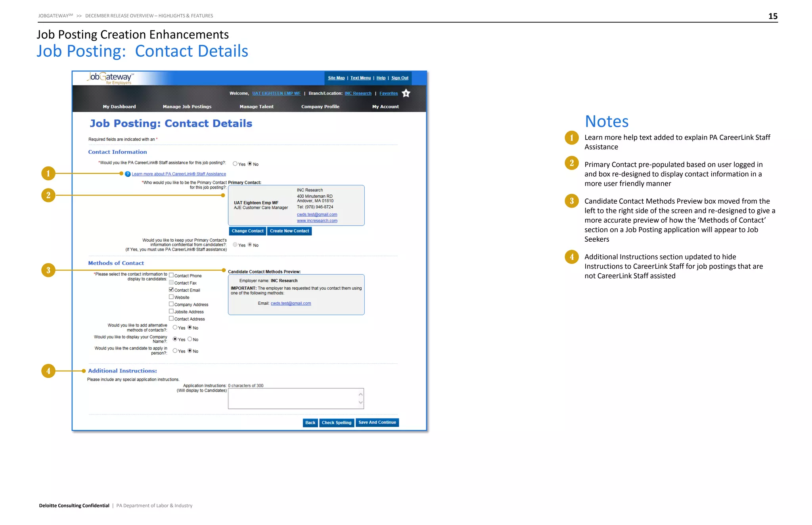The height and width of the screenshot is (525, 812).
Task: Click the Sign Out link
Action: click(400, 78)
